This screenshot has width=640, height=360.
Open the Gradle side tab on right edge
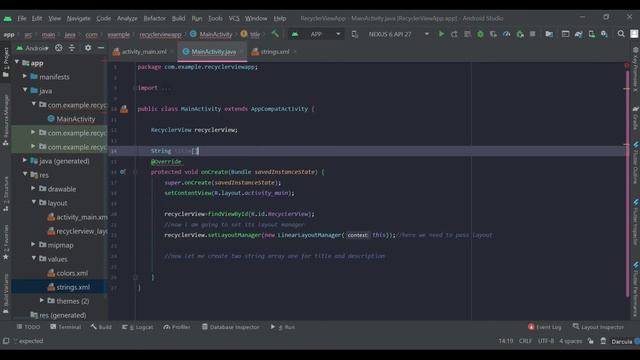coord(635,118)
